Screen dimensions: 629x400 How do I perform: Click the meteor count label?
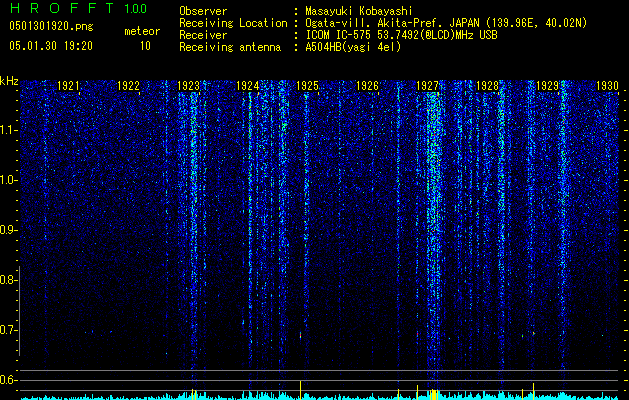pos(142,31)
